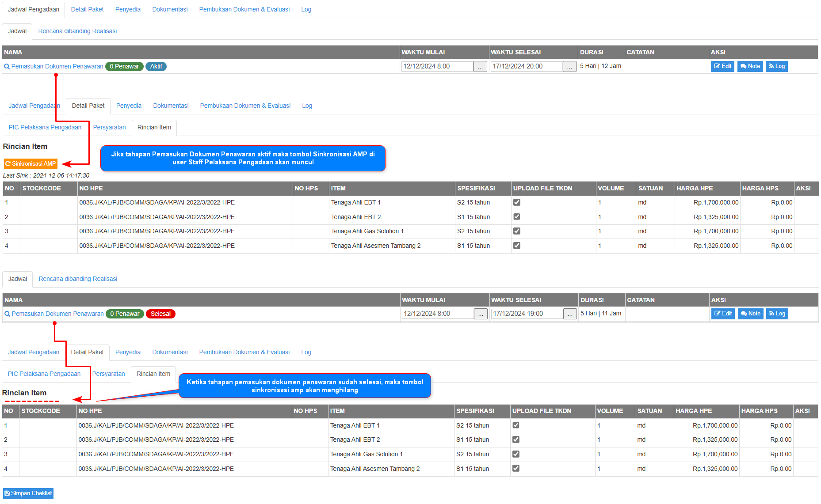Click Edit button in the Selesai schedule row
The image size is (821, 504).
tap(723, 314)
